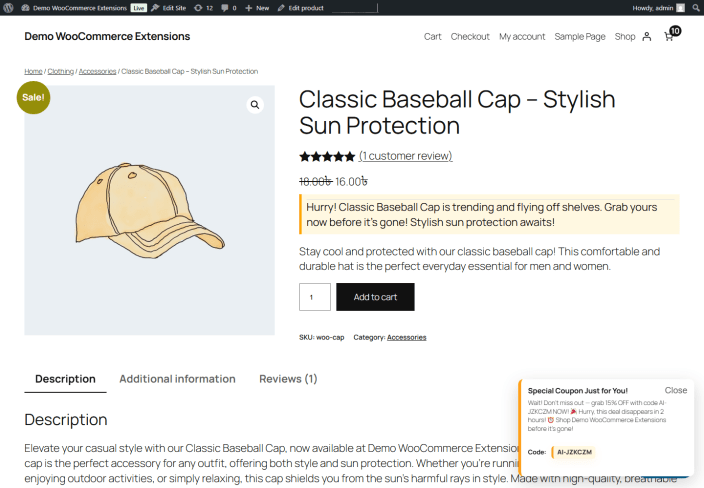Click the baseball cap product image
The width and height of the screenshot is (704, 488).
pyautogui.click(x=150, y=210)
